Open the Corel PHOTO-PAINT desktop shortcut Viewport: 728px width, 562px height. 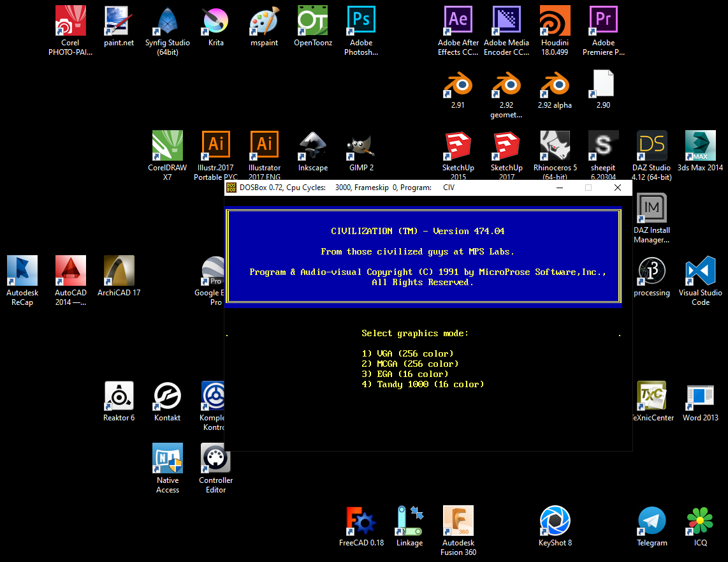point(71,21)
